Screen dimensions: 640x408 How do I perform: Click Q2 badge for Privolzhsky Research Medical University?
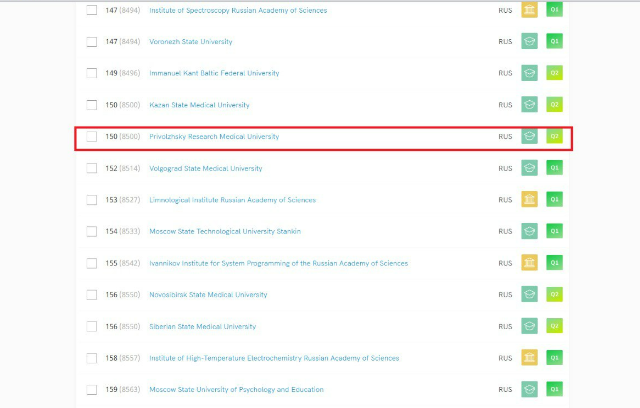pyautogui.click(x=554, y=136)
